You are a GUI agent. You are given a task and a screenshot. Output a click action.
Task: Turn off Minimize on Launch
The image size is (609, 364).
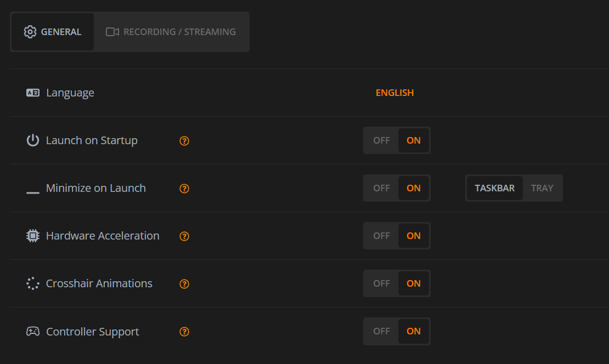pos(381,188)
